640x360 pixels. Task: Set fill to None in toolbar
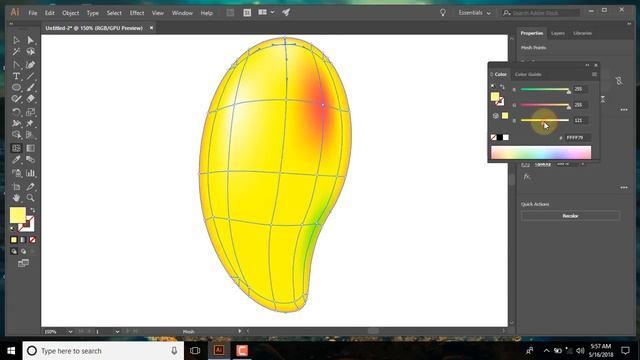click(x=33, y=240)
